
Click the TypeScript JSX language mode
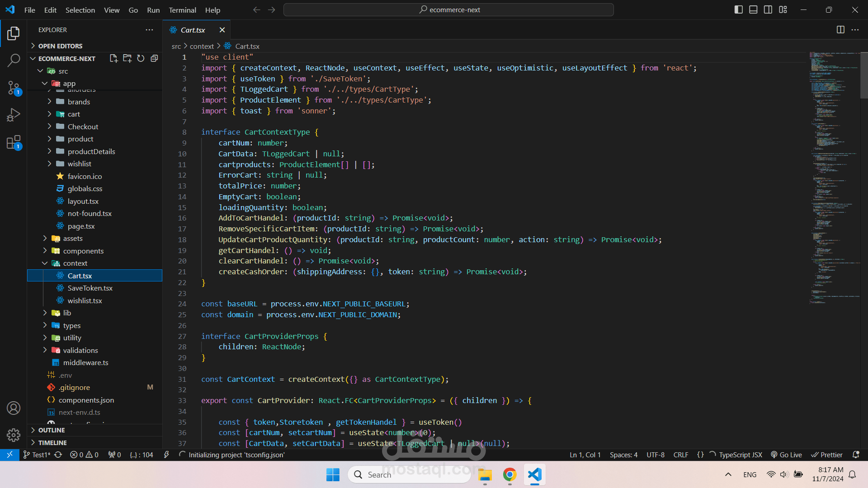click(740, 455)
